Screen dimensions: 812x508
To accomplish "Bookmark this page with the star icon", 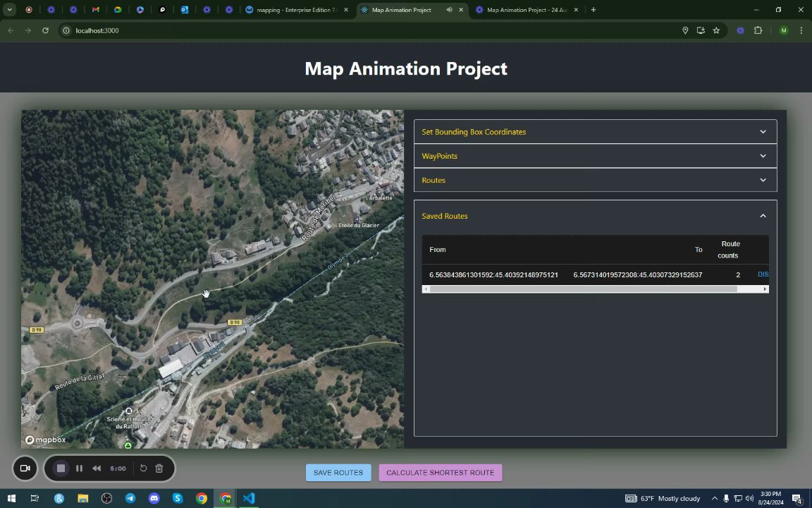I will click(x=716, y=30).
